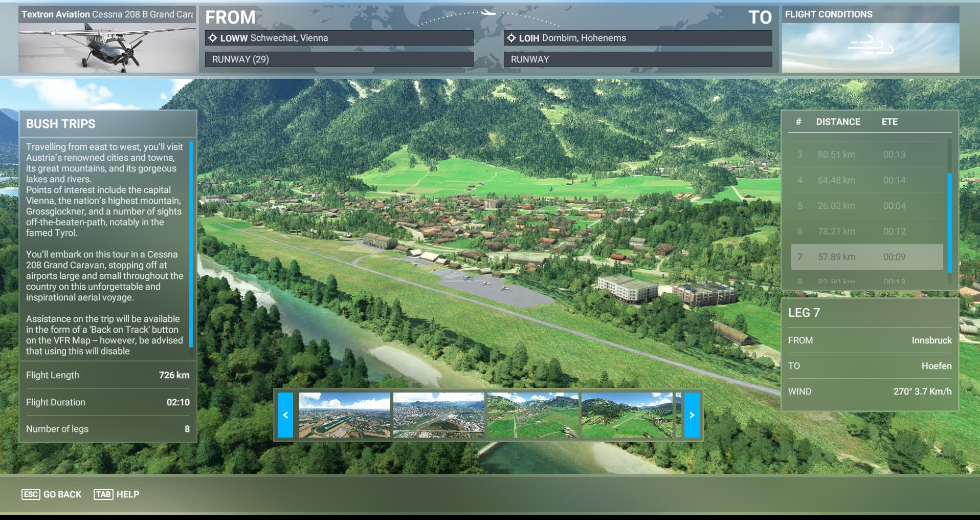Screen dimensions: 980x520
Task: Open the arrival RUNWAY dropdown
Action: 637,59
